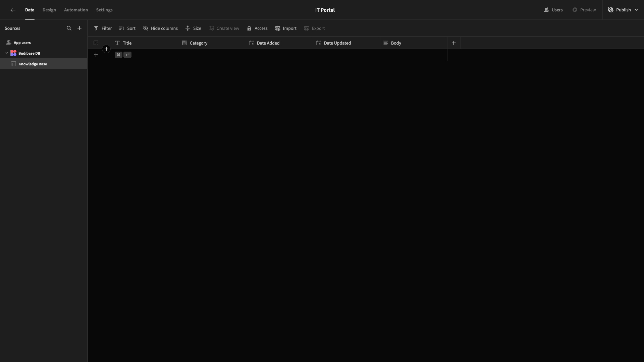Add a new data source
644x362 pixels.
pos(79,28)
